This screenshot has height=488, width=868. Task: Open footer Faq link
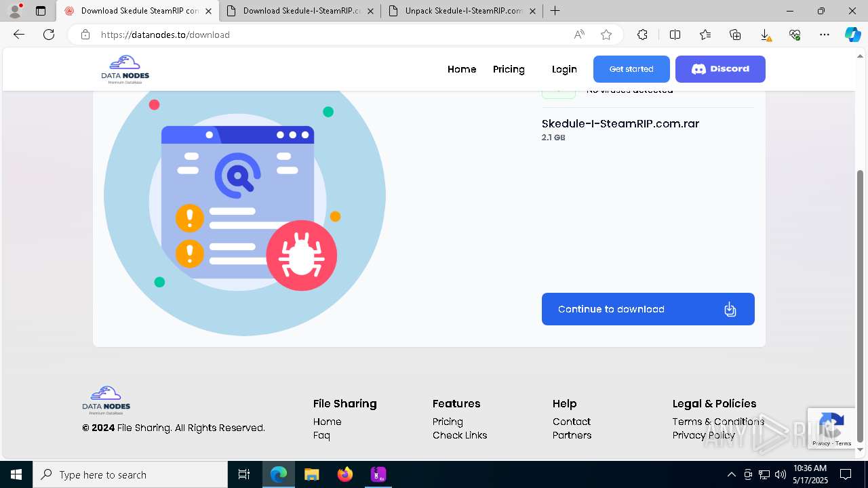pos(321,435)
